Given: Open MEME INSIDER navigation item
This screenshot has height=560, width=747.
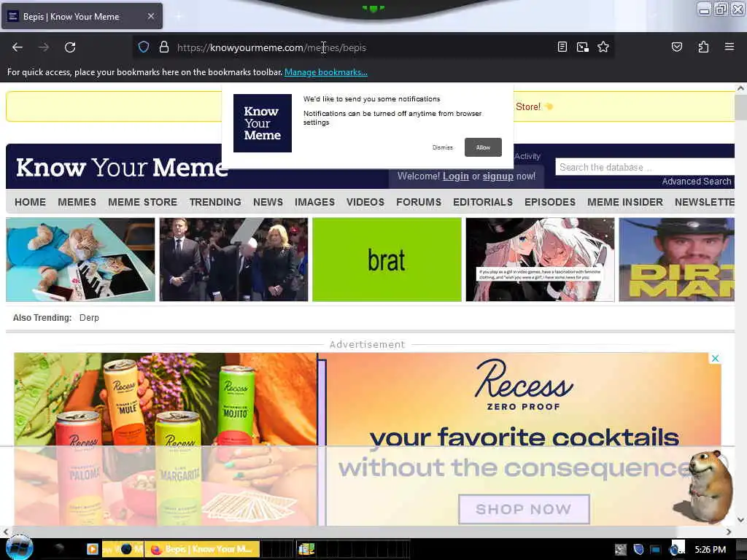Looking at the screenshot, I should pyautogui.click(x=625, y=202).
